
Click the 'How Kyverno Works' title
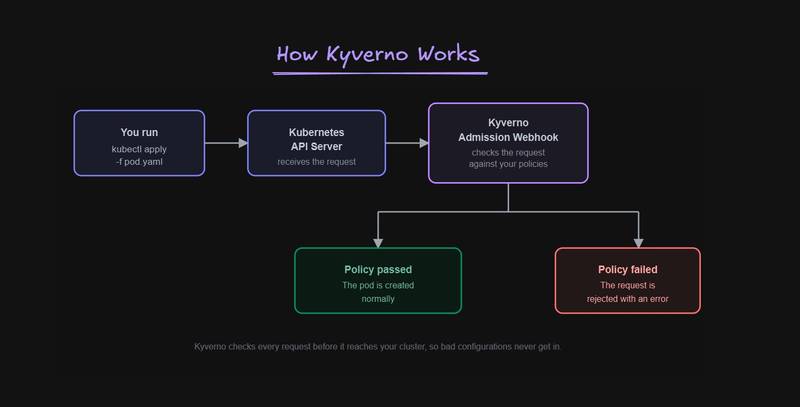[378, 55]
